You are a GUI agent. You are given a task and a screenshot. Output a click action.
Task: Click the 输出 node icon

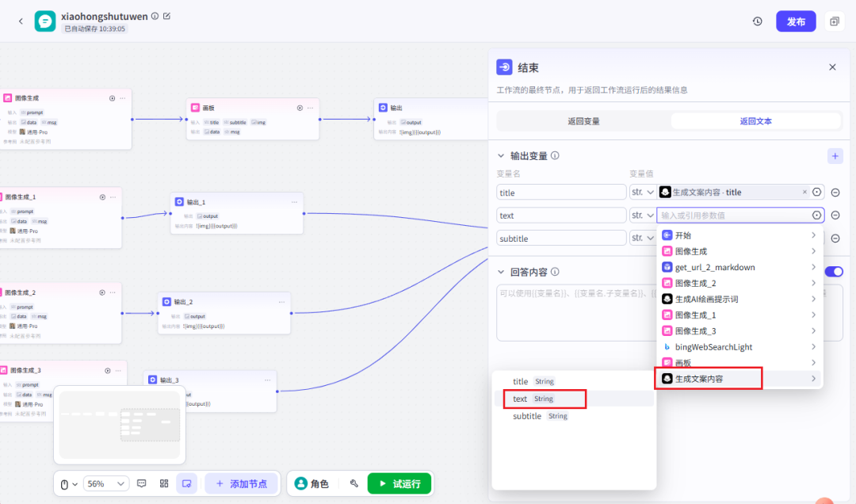tap(384, 108)
